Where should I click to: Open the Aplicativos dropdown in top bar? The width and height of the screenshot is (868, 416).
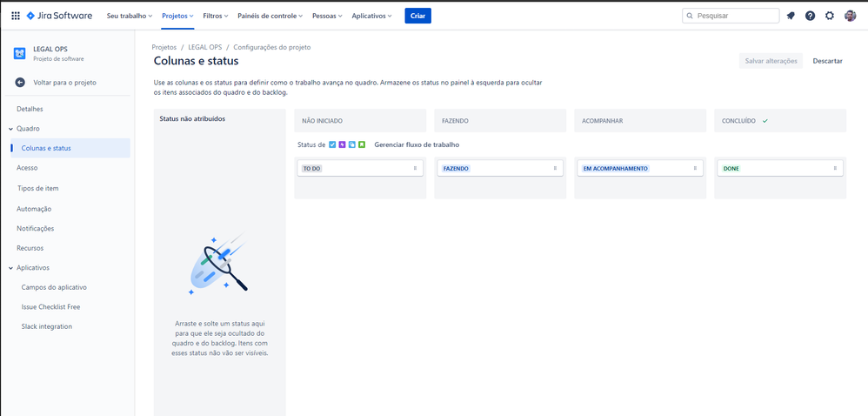pos(371,16)
